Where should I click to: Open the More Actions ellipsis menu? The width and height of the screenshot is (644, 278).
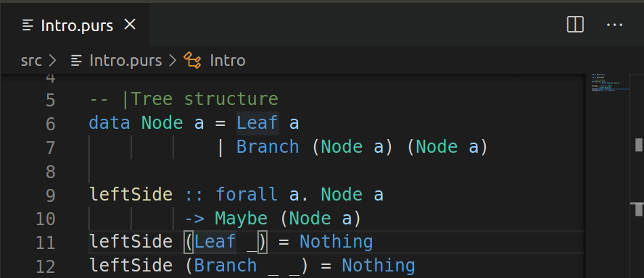click(x=614, y=25)
